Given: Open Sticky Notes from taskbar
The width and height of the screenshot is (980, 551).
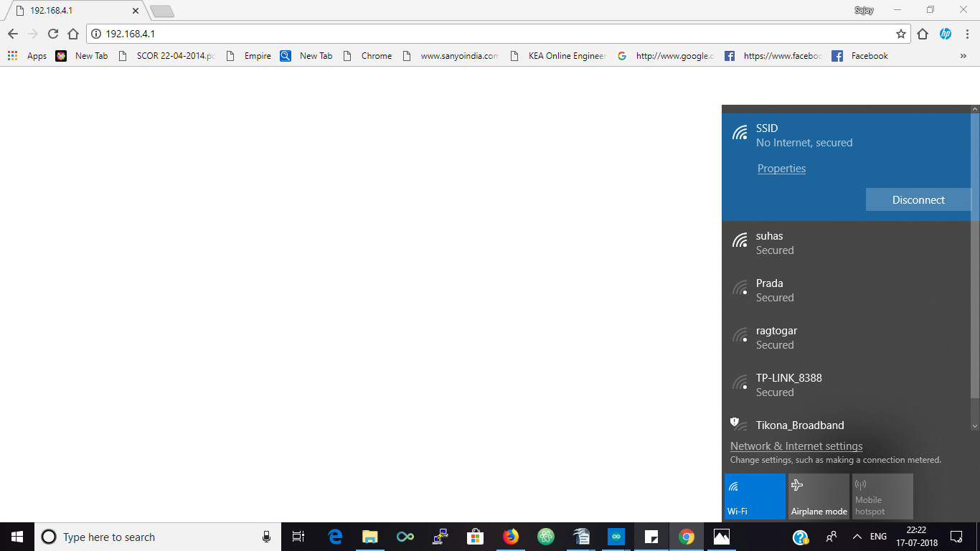Looking at the screenshot, I should point(651,537).
